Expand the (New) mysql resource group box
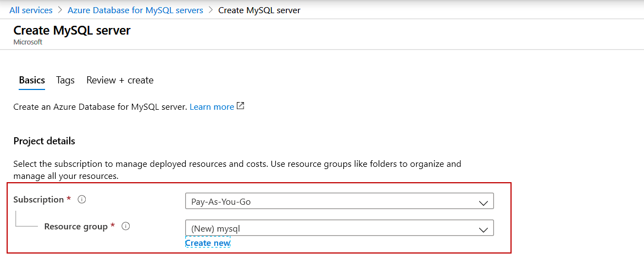The width and height of the screenshot is (644, 270). click(338, 228)
